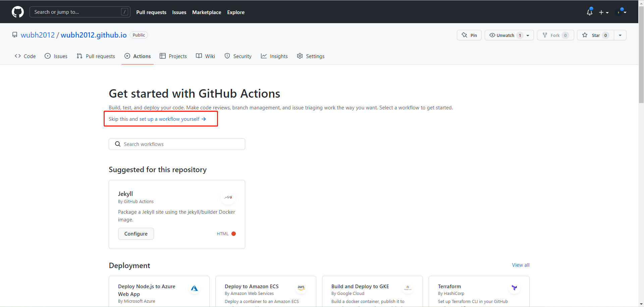644x307 pixels.
Task: Open the plus create-new dropdown
Action: (x=604, y=12)
